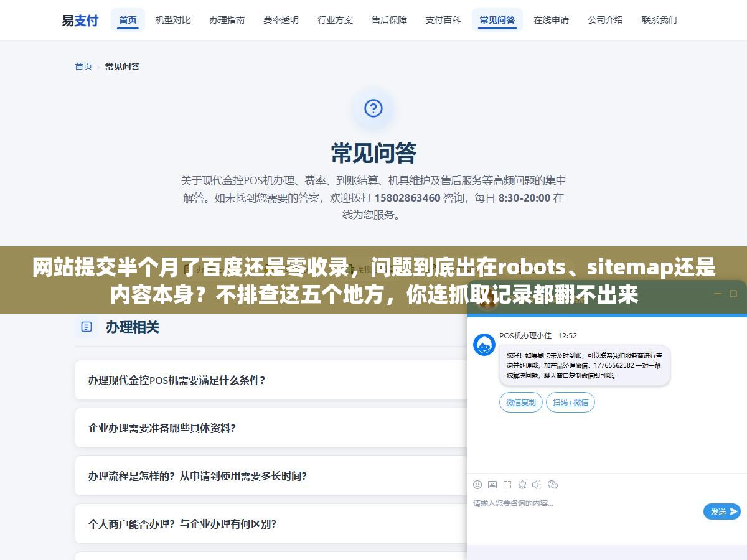Click the question mark circle icon
This screenshot has height=560, width=747.
[x=373, y=109]
